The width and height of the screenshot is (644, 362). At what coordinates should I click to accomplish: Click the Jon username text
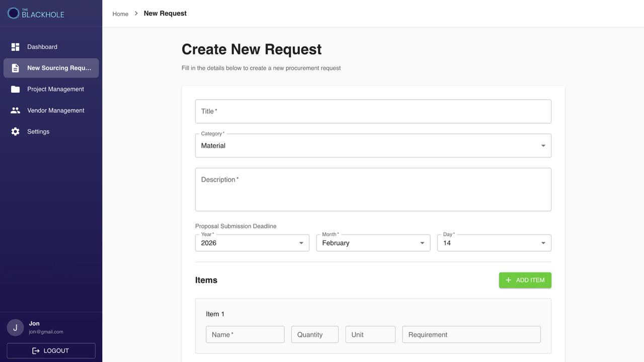pyautogui.click(x=34, y=324)
